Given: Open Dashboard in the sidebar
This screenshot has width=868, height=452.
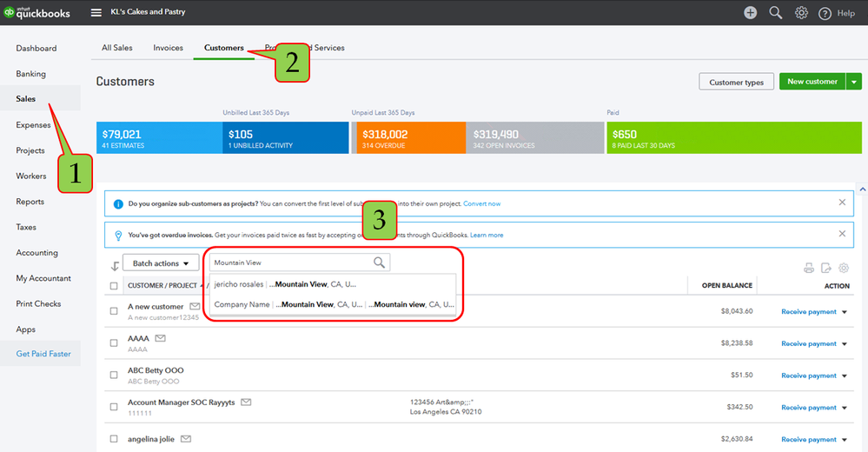Looking at the screenshot, I should [36, 48].
